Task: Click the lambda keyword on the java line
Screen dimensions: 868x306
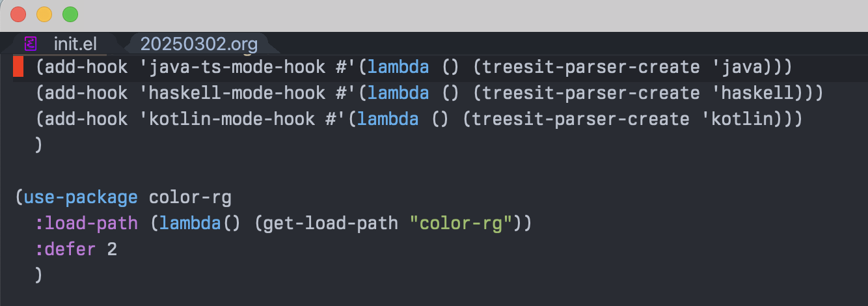Action: click(x=398, y=67)
